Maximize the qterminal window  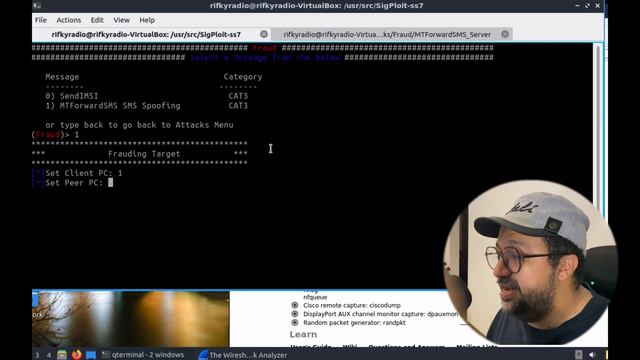click(587, 6)
